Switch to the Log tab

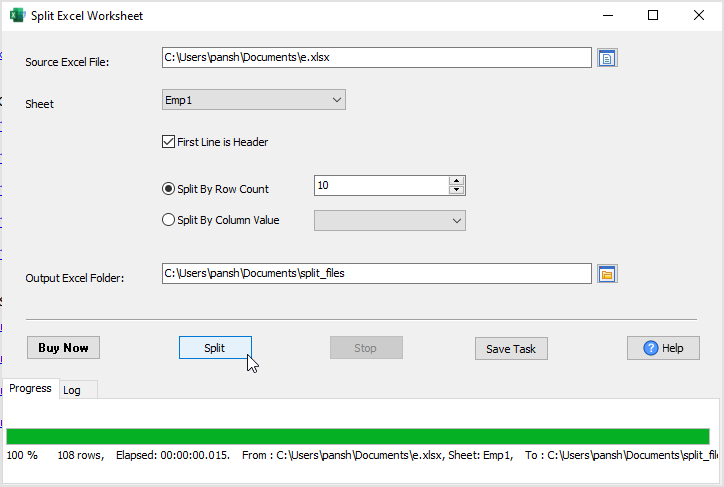pos(72,390)
